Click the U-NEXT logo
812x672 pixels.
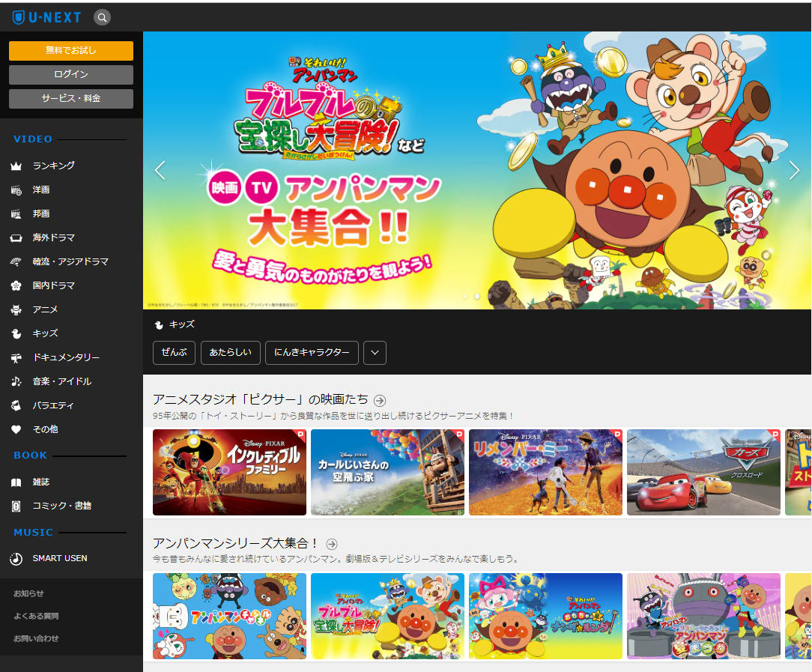tap(46, 17)
